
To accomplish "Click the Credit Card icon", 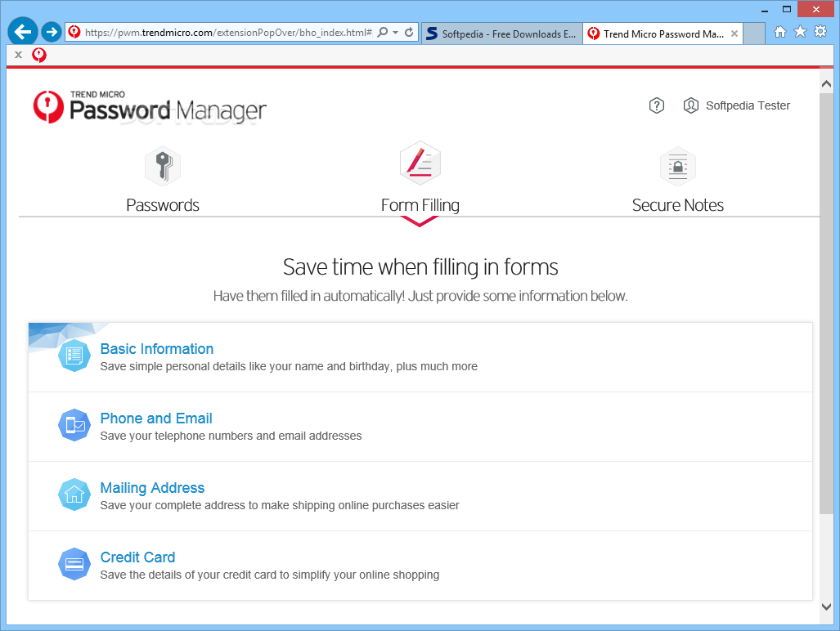I will (x=74, y=564).
